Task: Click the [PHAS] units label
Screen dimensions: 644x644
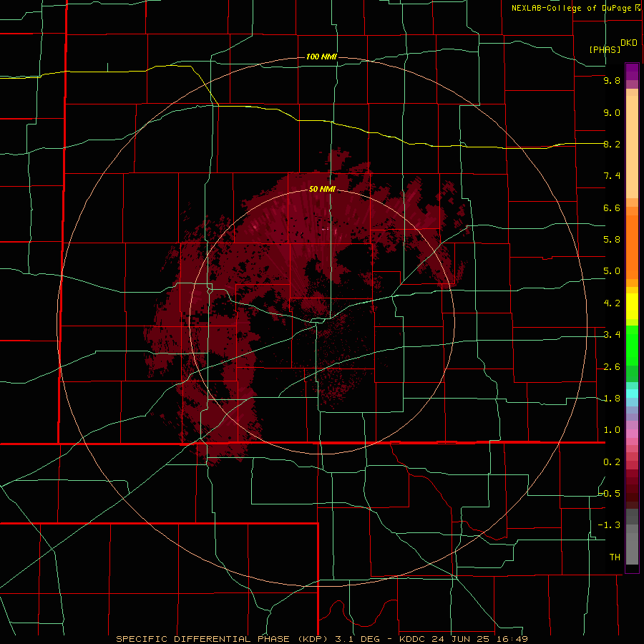Action: pos(605,49)
